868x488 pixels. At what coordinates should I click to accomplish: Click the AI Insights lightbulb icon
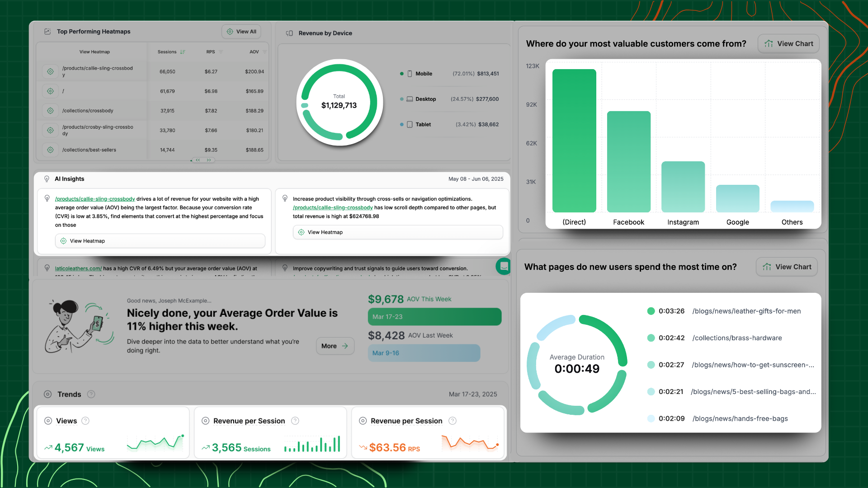tap(47, 179)
